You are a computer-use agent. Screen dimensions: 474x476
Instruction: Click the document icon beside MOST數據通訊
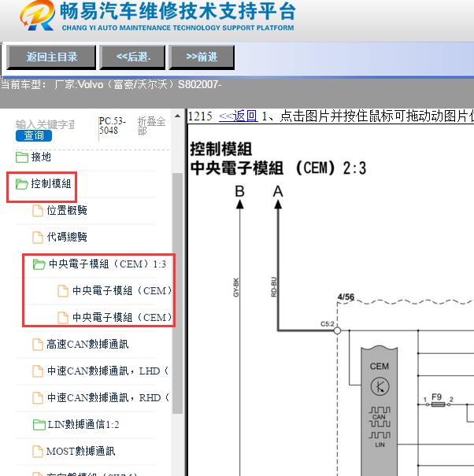point(38,452)
